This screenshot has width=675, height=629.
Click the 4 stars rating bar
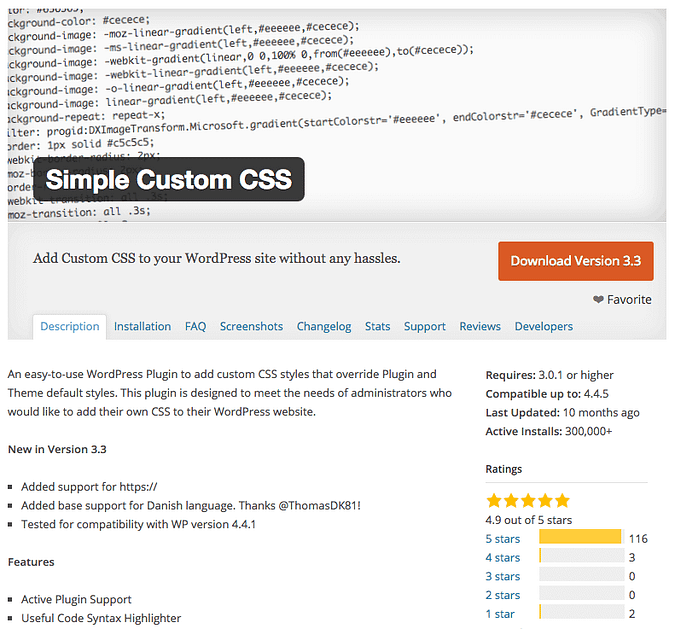(x=581, y=556)
